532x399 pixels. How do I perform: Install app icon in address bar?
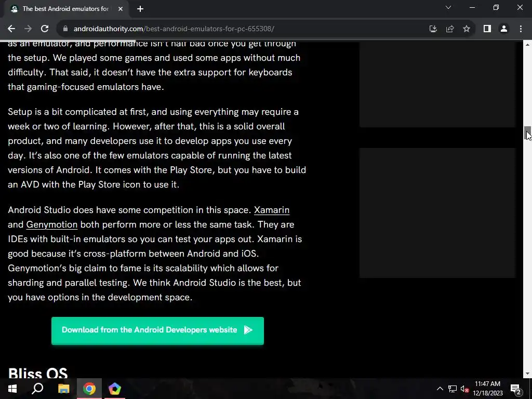coord(433,29)
